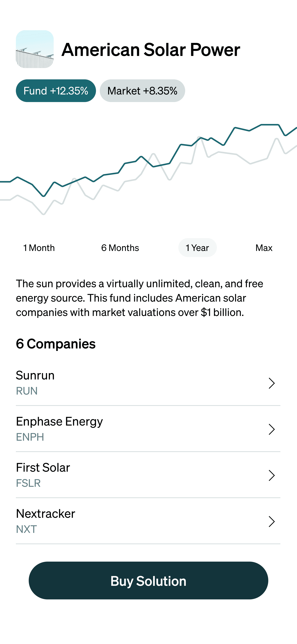Open the Sunrun company name

(x=35, y=375)
